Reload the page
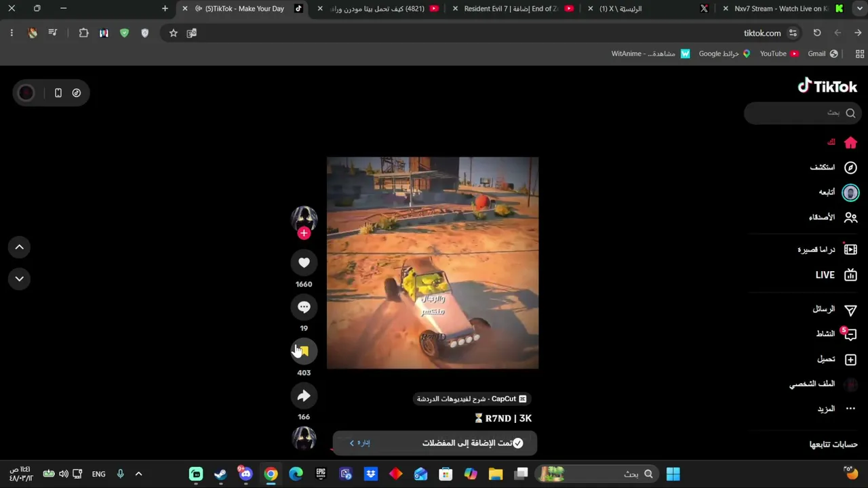Viewport: 868px width, 488px height. coord(817,33)
